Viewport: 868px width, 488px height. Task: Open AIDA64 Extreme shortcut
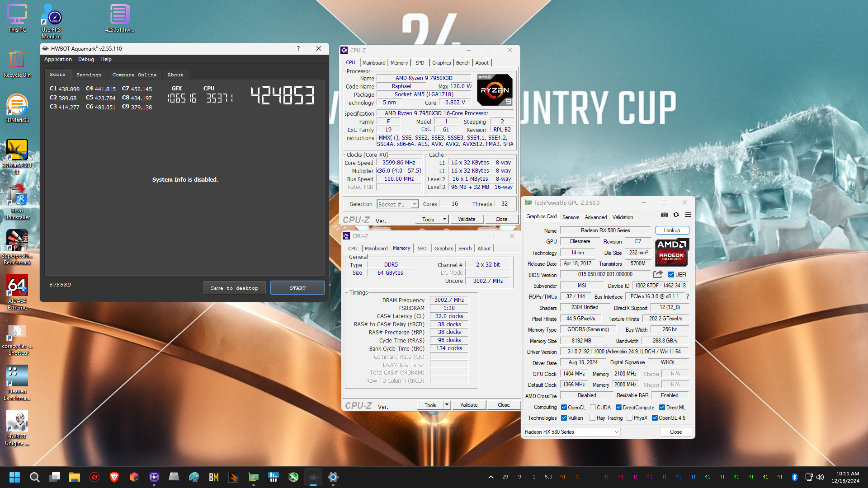17,292
